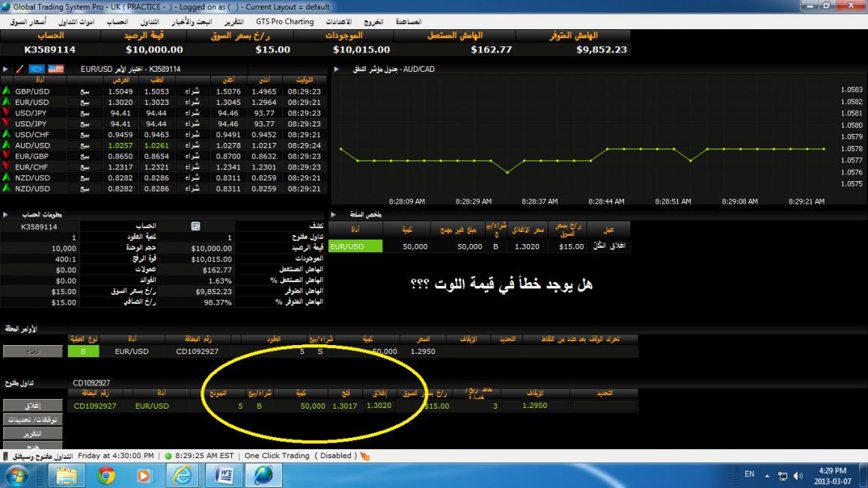This screenshot has width=868, height=488.
Task: Click the green up arrow beside GBP/USD
Action: [x=6, y=91]
